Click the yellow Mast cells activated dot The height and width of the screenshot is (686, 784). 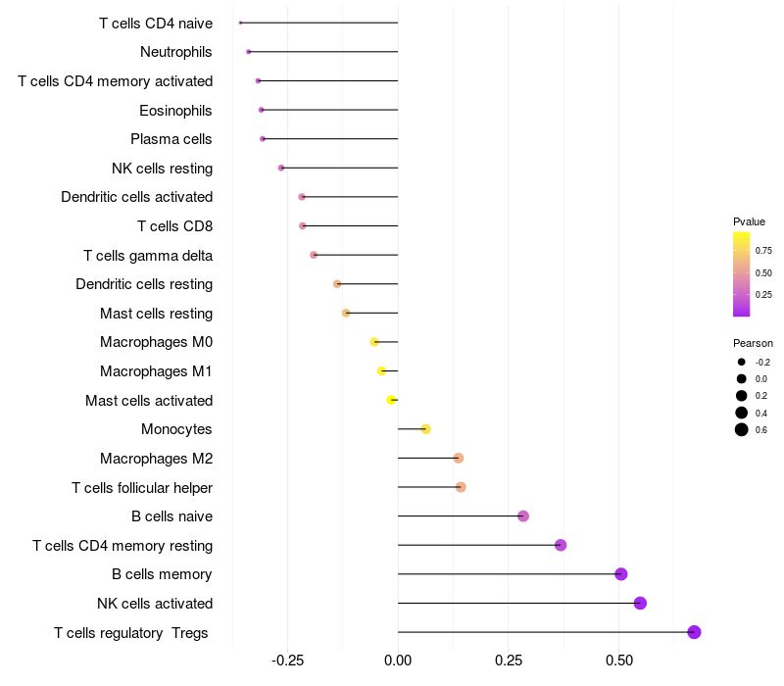click(x=391, y=400)
